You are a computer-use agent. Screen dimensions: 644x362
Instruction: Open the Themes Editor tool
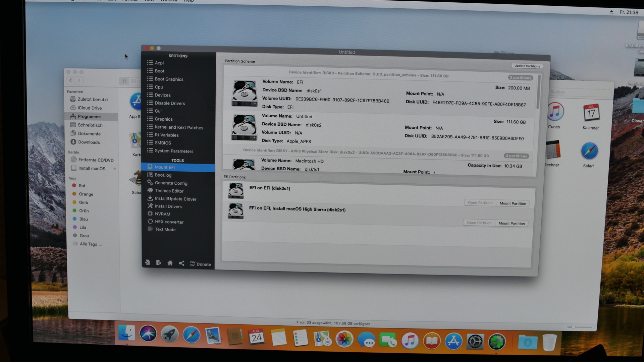pyautogui.click(x=169, y=191)
